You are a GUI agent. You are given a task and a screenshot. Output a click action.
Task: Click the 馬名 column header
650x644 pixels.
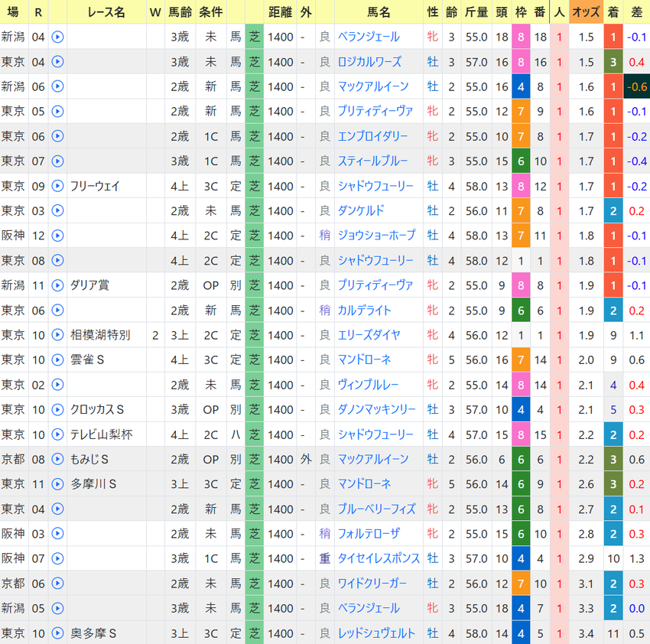pyautogui.click(x=379, y=11)
